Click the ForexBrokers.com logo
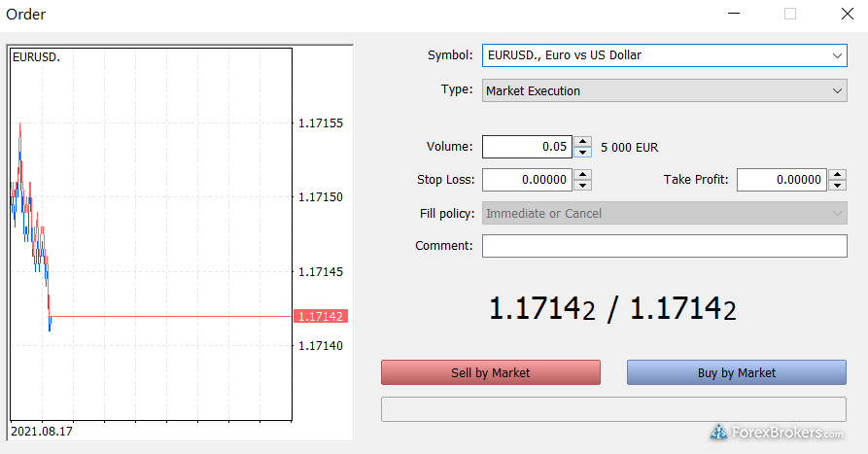Image resolution: width=868 pixels, height=454 pixels. (x=777, y=433)
